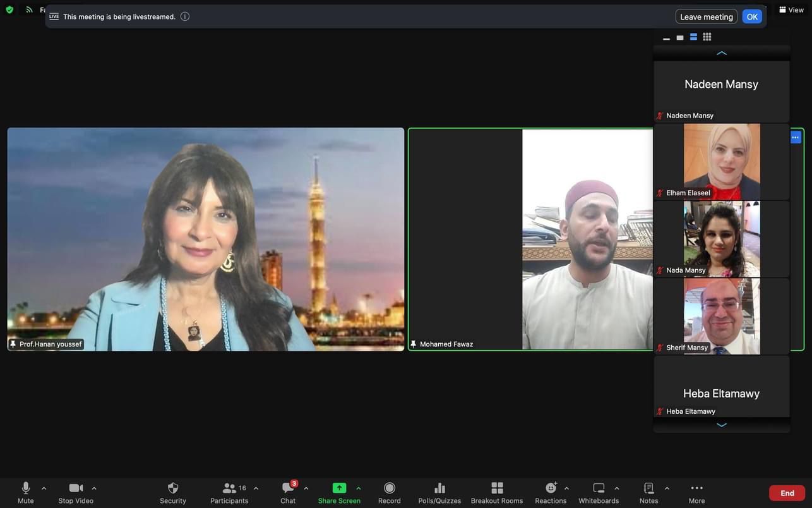Click the livestream info icon
Viewport: 812px width, 508px height.
point(185,16)
